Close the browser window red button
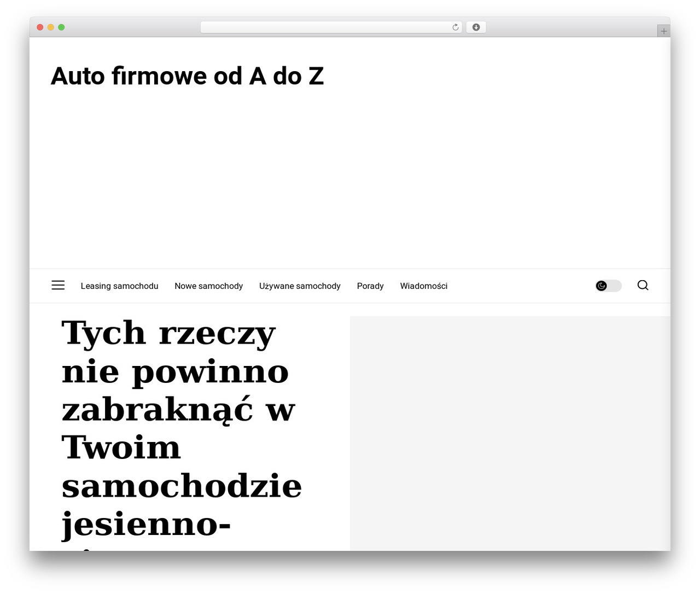700x593 pixels. point(40,27)
